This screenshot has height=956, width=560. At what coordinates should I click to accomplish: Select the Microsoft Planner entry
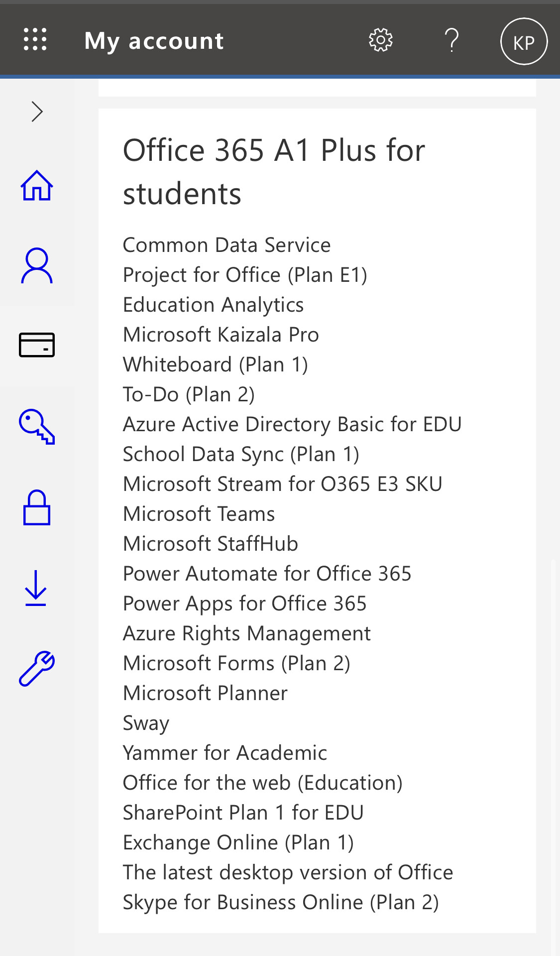coord(205,693)
